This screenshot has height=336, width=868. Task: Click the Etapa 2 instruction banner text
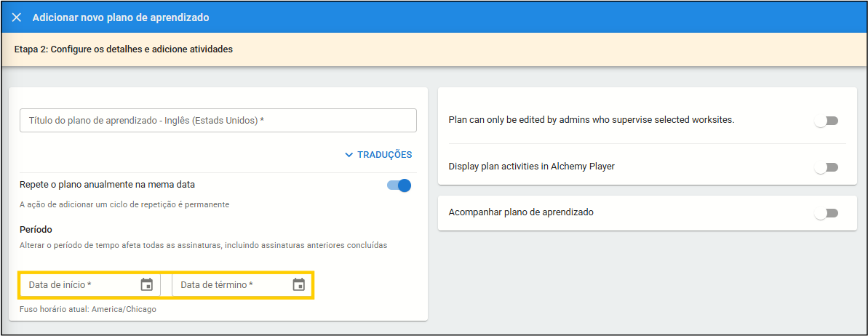coord(123,49)
